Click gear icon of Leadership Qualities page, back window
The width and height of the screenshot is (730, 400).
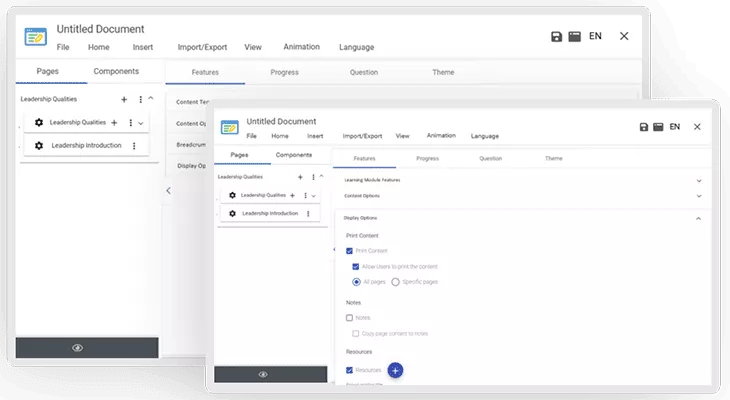[39, 122]
